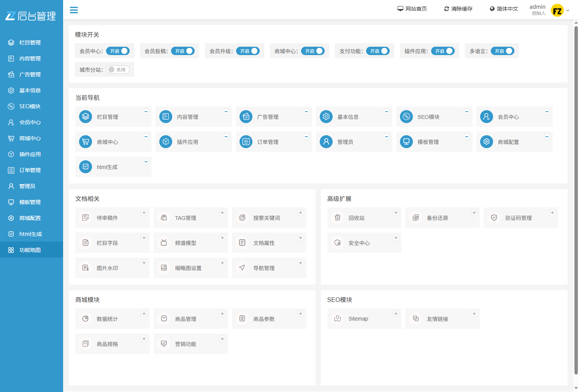The width and height of the screenshot is (579, 392).
Task: Expand the admin user dropdown arrow
Action: tap(568, 11)
